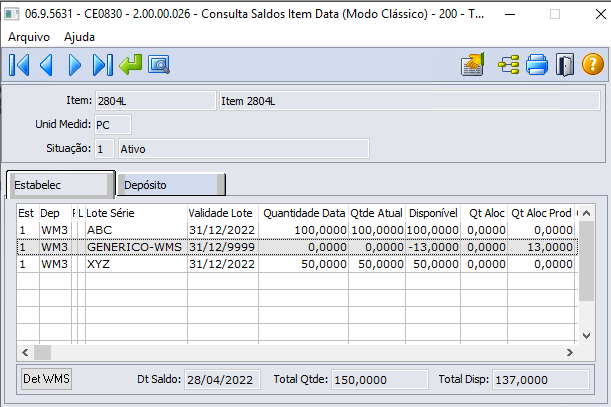Click the green go-to arrow icon

(131, 65)
